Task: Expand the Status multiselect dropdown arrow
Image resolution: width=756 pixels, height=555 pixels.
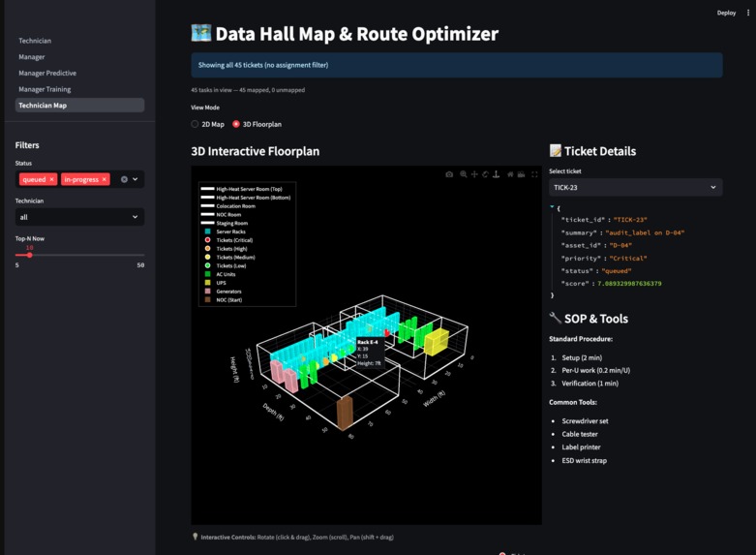Action: tap(136, 179)
